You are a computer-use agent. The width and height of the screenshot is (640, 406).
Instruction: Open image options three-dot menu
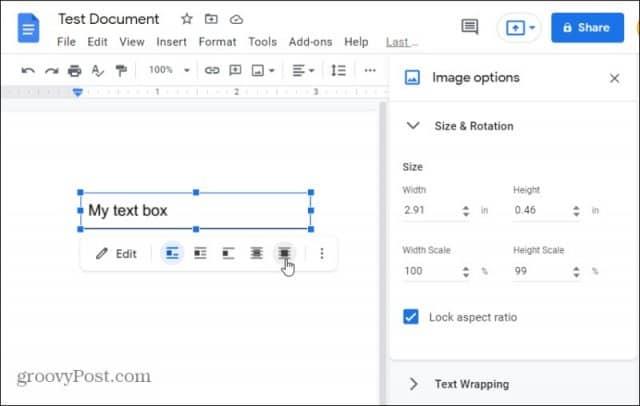coord(322,254)
